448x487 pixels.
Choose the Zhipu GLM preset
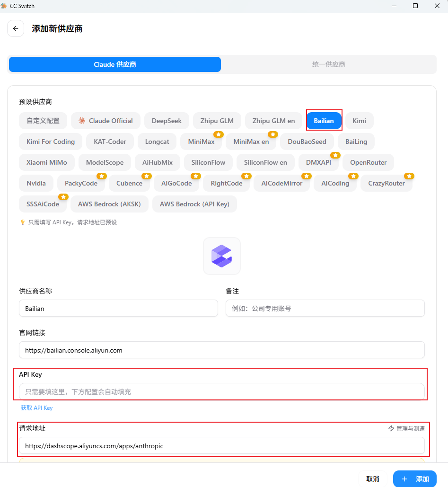click(217, 121)
